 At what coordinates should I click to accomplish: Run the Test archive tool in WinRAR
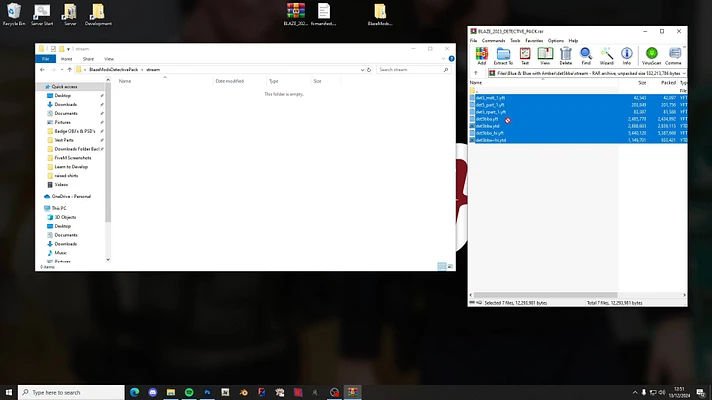(x=525, y=56)
